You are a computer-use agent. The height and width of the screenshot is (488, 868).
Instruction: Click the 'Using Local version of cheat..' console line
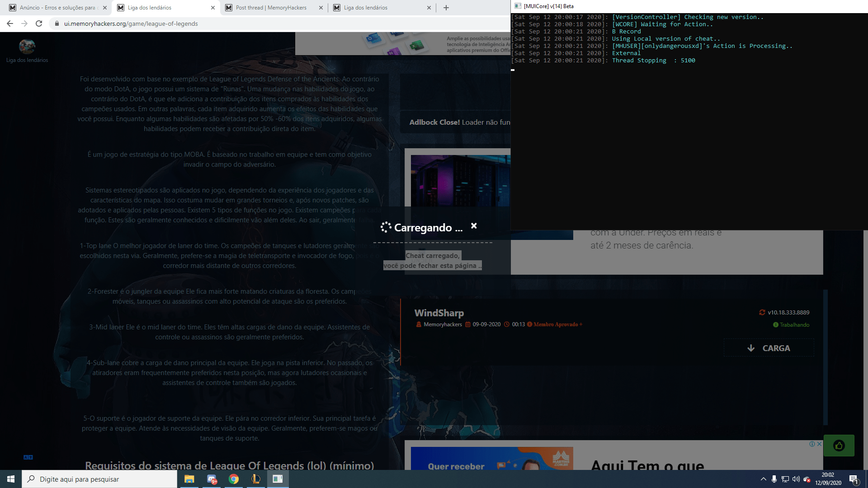click(666, 39)
